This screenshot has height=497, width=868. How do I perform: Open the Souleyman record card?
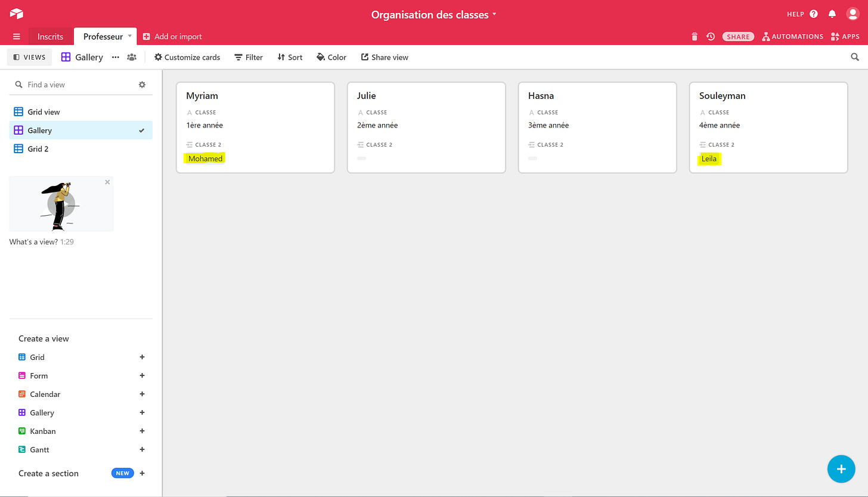(x=768, y=128)
